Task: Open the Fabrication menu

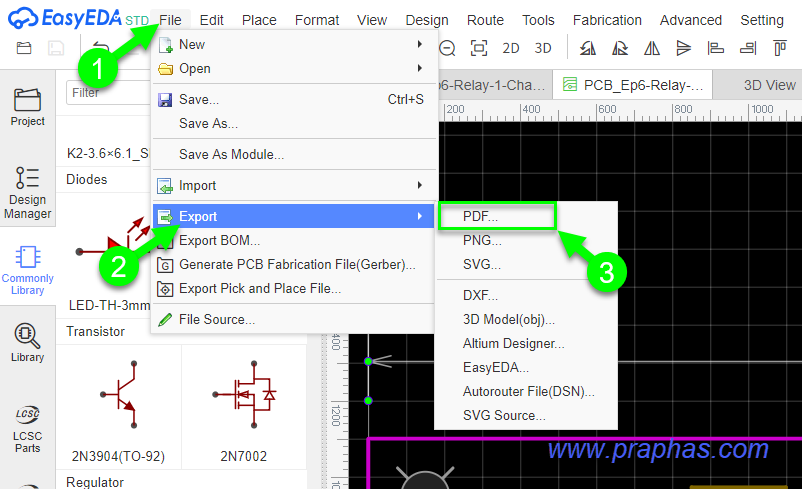Action: (607, 20)
